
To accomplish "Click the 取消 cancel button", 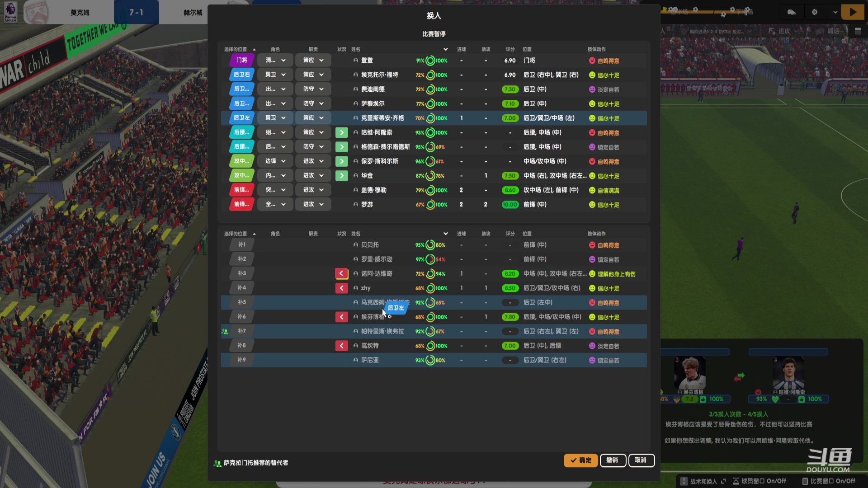I will (x=641, y=460).
